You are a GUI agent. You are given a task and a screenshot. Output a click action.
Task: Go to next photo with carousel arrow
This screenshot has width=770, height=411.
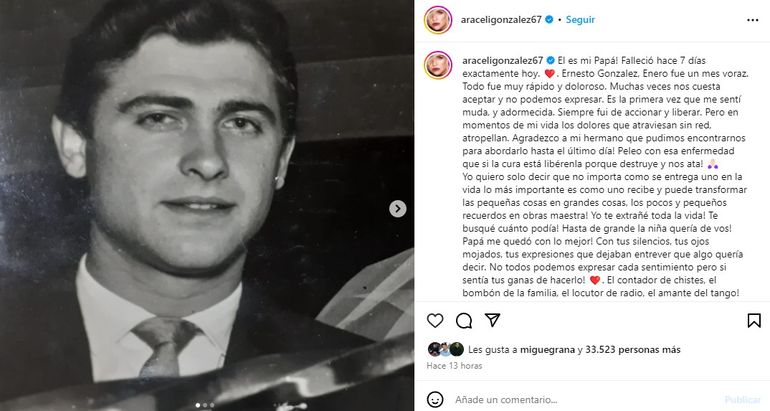coord(398,209)
